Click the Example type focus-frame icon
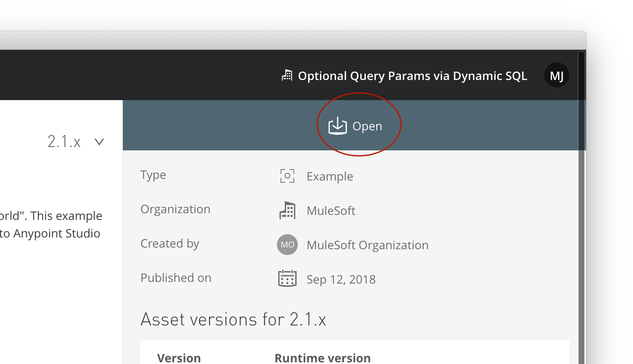 [x=287, y=176]
